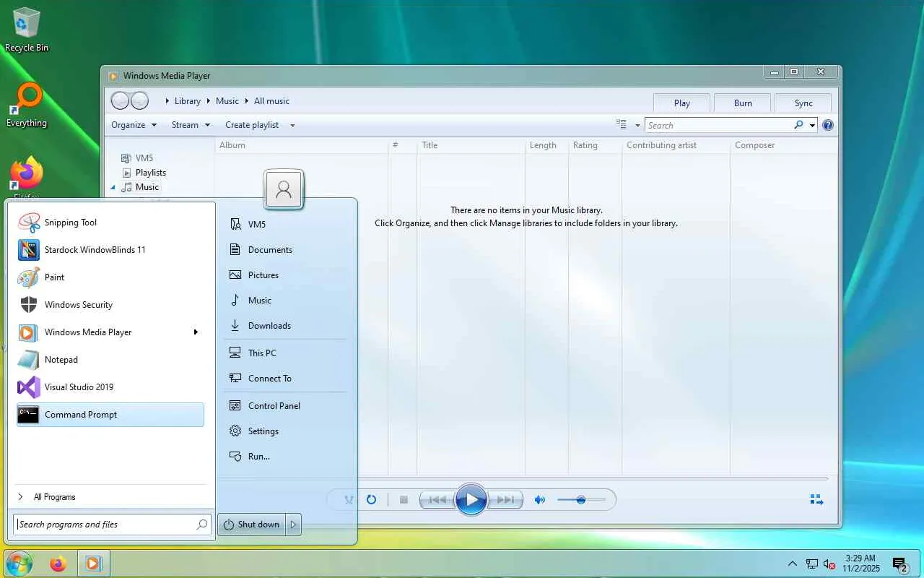924x578 pixels.
Task: Switch to Now Playing view
Action: pyautogui.click(x=816, y=499)
